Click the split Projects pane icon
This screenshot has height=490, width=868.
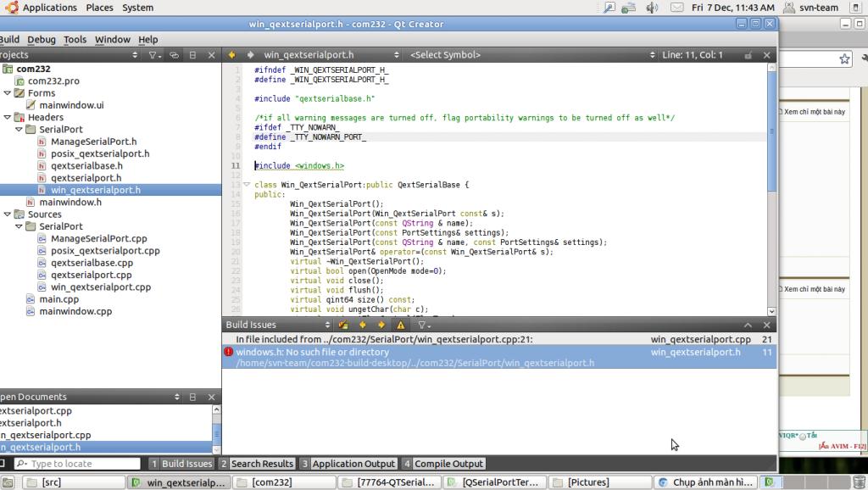tap(192, 55)
